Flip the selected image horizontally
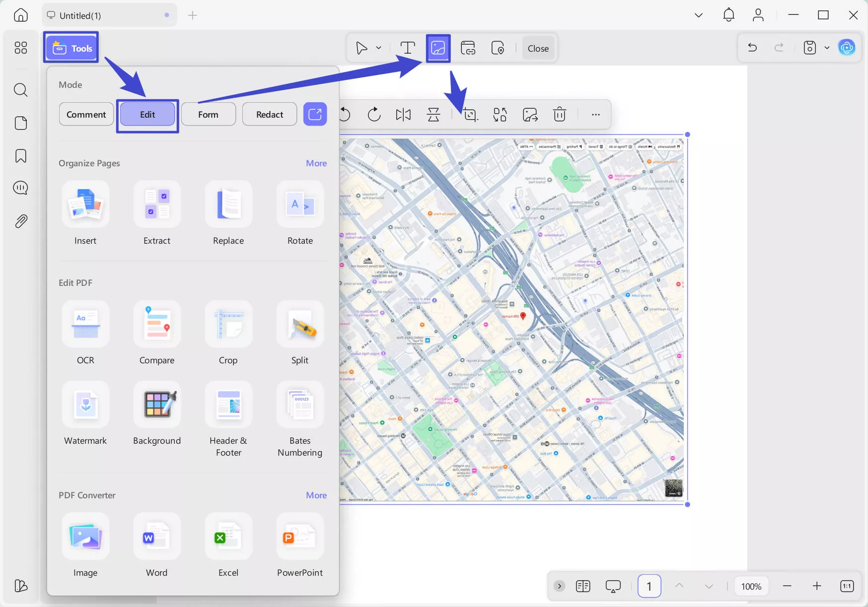The width and height of the screenshot is (868, 607). 403,114
